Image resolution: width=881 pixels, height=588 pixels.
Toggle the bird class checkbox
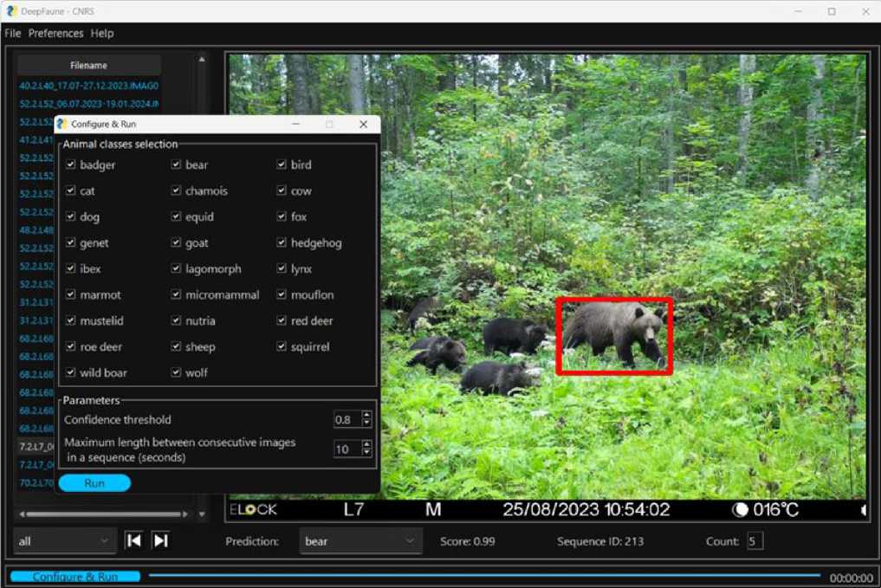[282, 165]
